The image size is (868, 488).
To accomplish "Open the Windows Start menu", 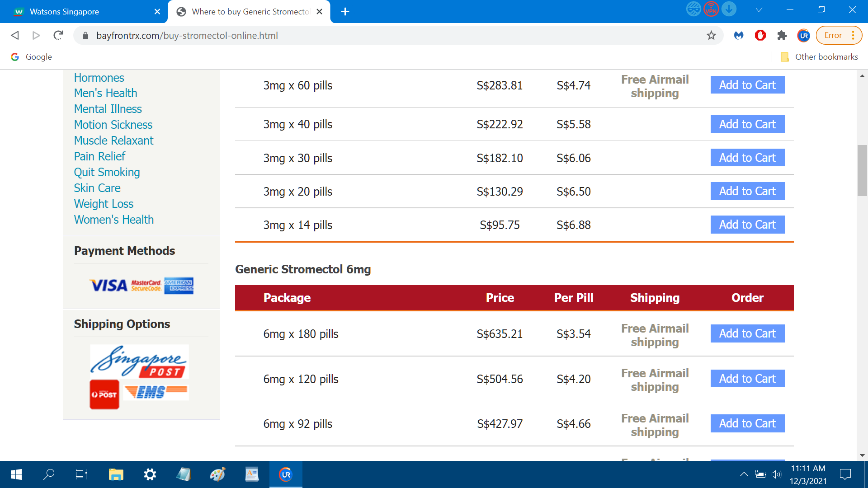I will pyautogui.click(x=16, y=474).
